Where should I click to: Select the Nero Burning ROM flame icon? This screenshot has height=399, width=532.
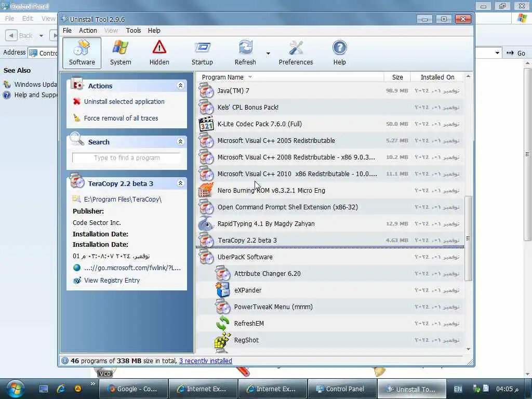(x=206, y=190)
